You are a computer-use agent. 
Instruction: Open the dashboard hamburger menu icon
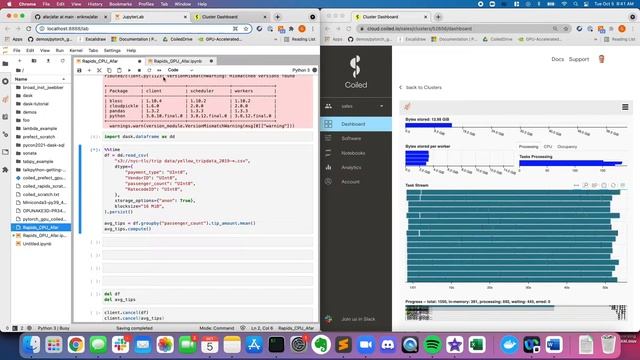625,107
